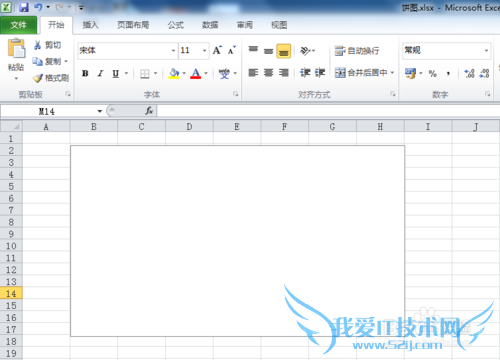Image resolution: width=500 pixels, height=360 pixels.
Task: Open the 字体 (Font) dialog launcher
Action: [x=236, y=94]
